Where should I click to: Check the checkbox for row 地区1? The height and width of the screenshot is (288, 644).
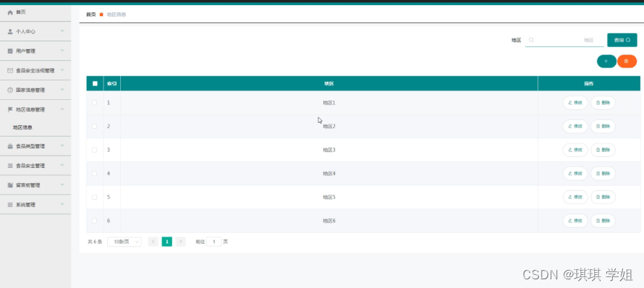(x=95, y=103)
